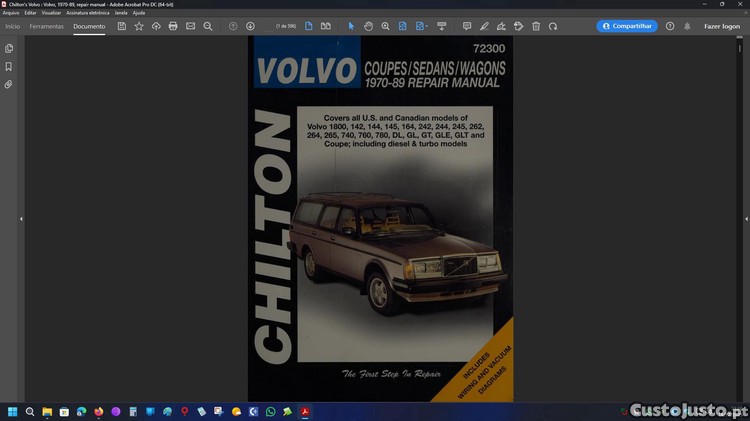Click the Save file icon
Screen dimensions: 750x421
click(122, 26)
